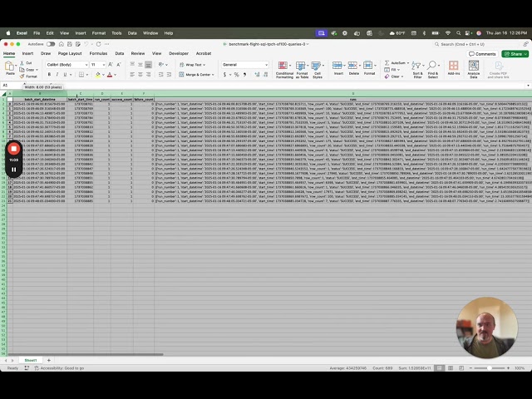Open Sort & Filter
Screen dimensions: 532x399
click(417, 70)
